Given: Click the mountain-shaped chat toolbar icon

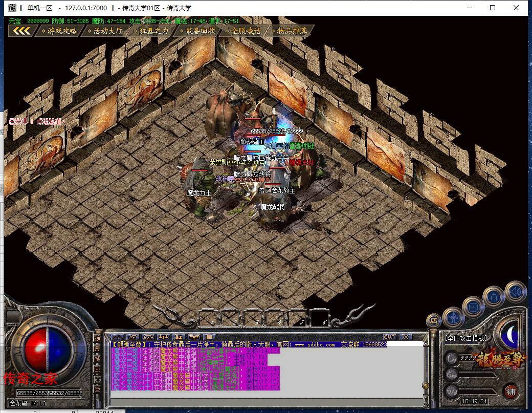Looking at the screenshot, I should click(117, 337).
